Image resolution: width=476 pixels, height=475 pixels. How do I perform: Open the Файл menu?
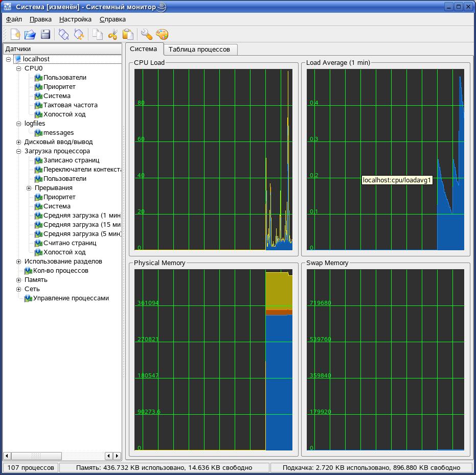coord(14,19)
